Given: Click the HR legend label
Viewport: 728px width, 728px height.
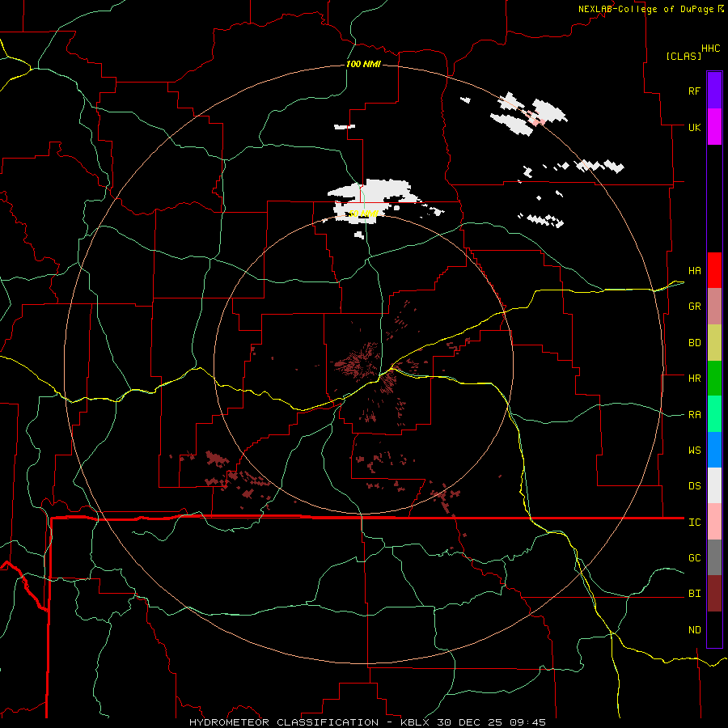Looking at the screenshot, I should pos(694,379).
